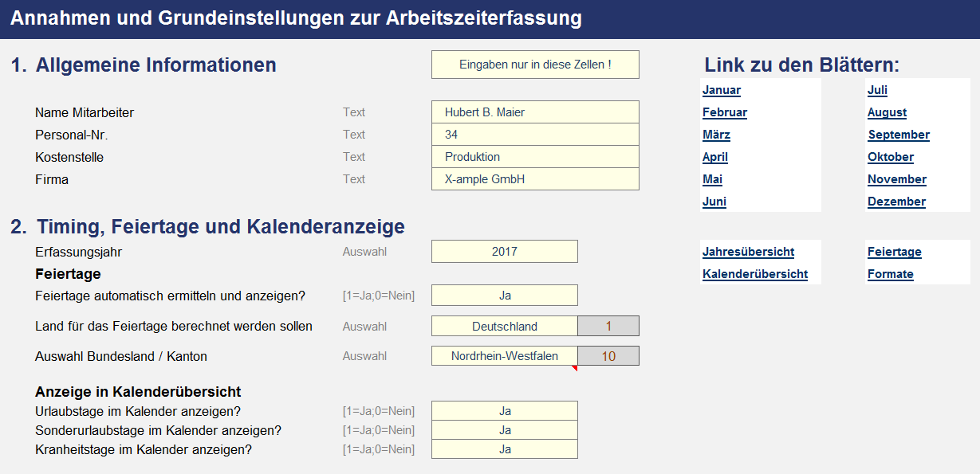Open the Formate sheet link
Screen dimensions: 980x474
[890, 275]
